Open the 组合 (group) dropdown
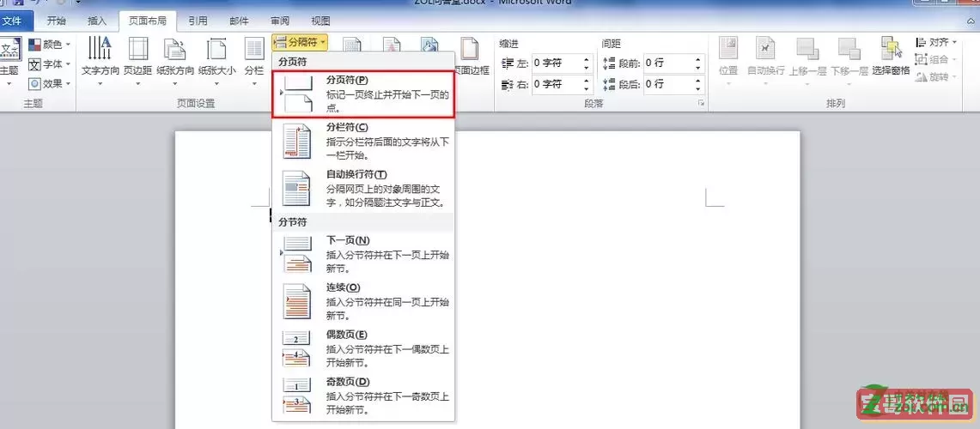The height and width of the screenshot is (429, 980). (936, 59)
